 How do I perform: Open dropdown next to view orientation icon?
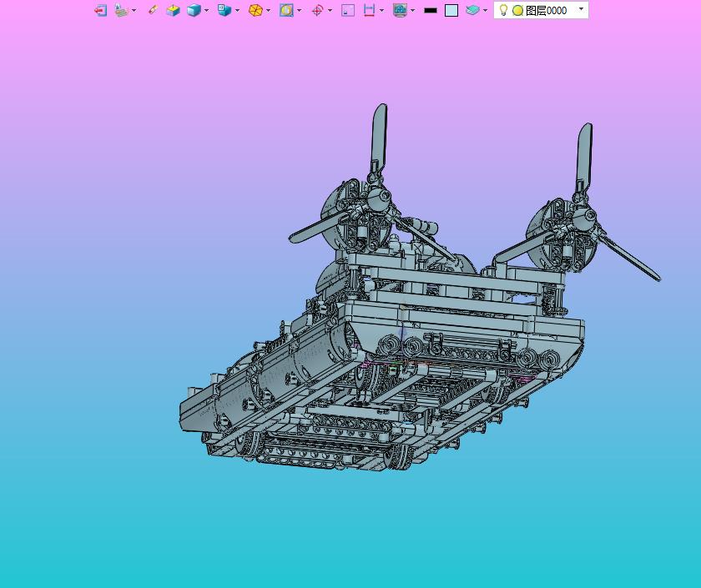(x=237, y=10)
